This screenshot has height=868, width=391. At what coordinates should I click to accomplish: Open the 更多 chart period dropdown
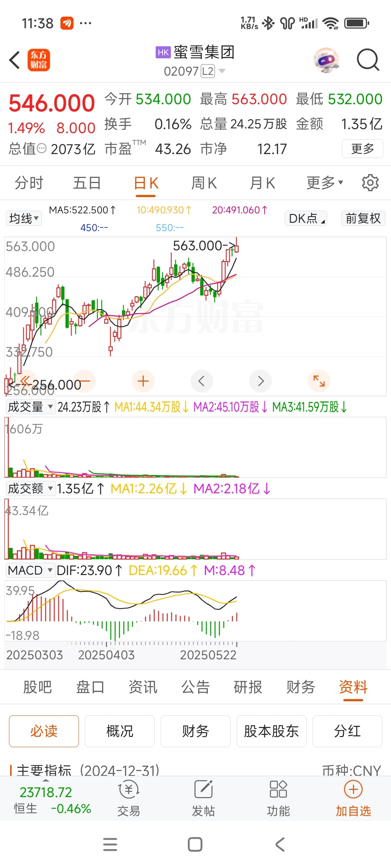click(x=325, y=183)
